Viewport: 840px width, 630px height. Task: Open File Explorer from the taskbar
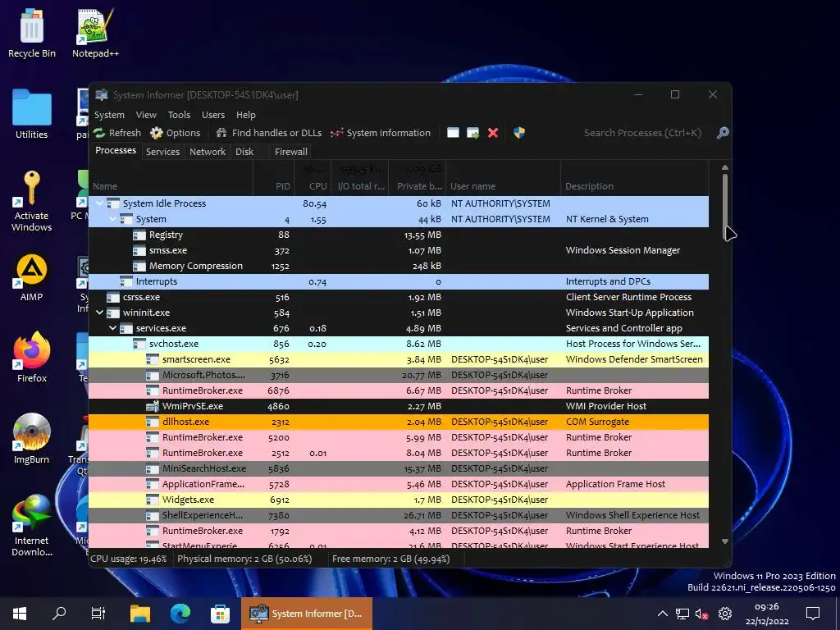coord(140,614)
